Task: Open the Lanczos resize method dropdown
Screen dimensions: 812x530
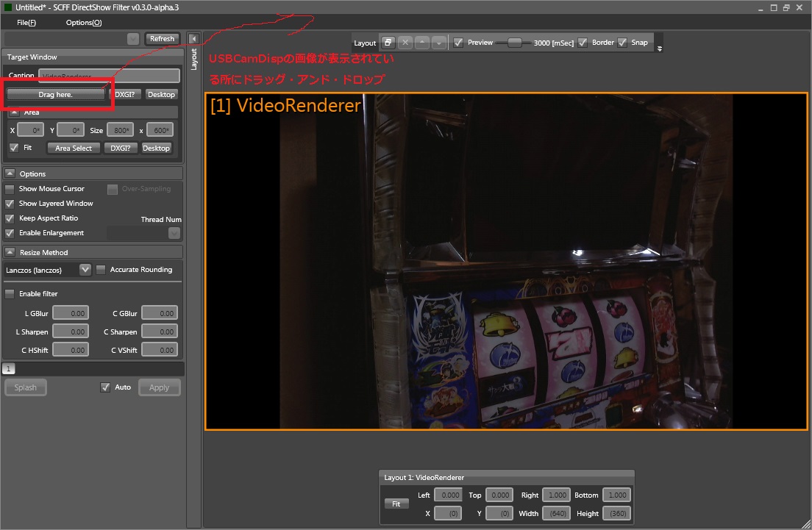Action: point(85,270)
